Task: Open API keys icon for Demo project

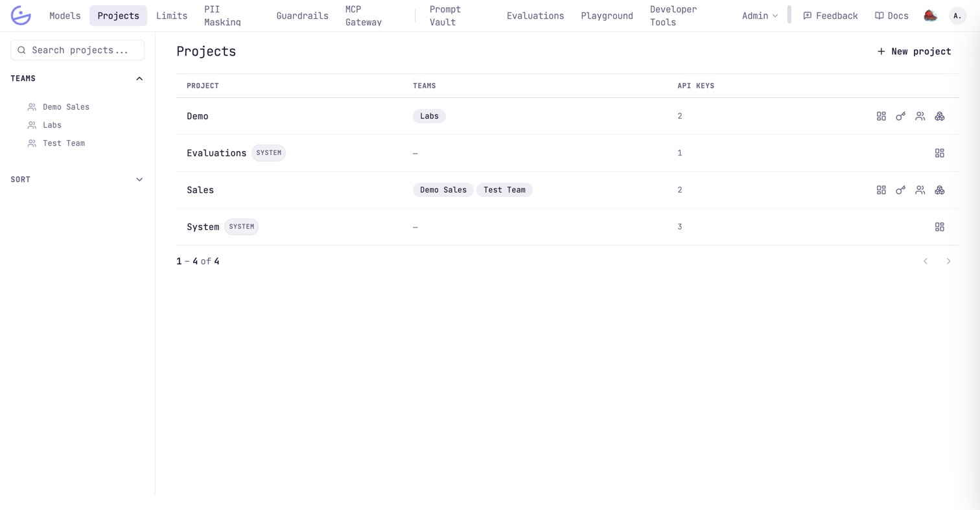Action: coord(900,117)
